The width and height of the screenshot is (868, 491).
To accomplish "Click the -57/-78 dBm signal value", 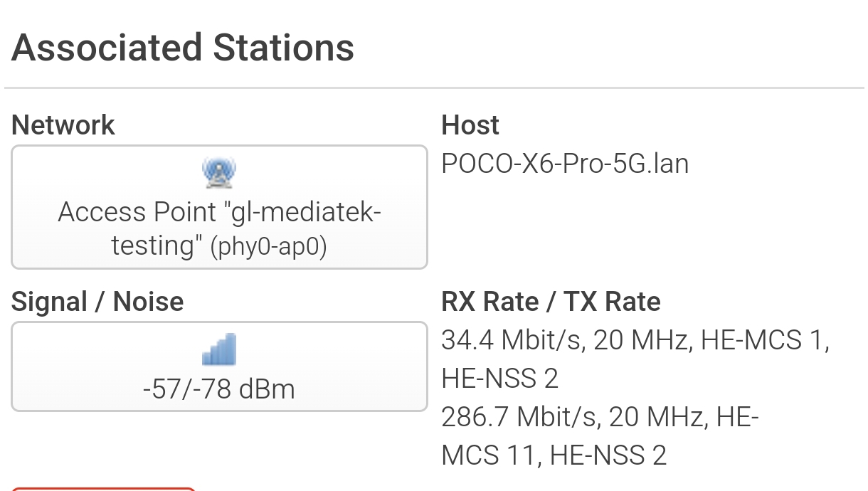I will coord(219,389).
